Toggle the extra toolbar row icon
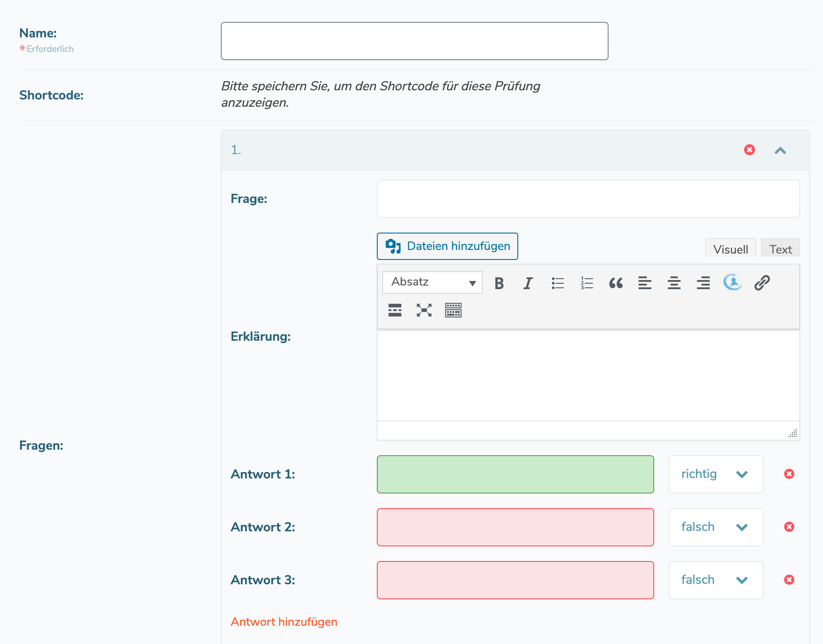 pyautogui.click(x=453, y=310)
